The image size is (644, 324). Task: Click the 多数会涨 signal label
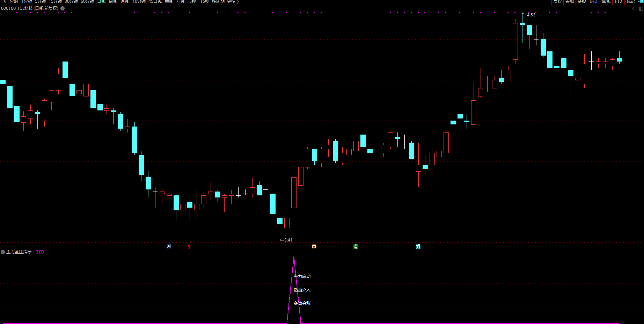[x=302, y=303]
